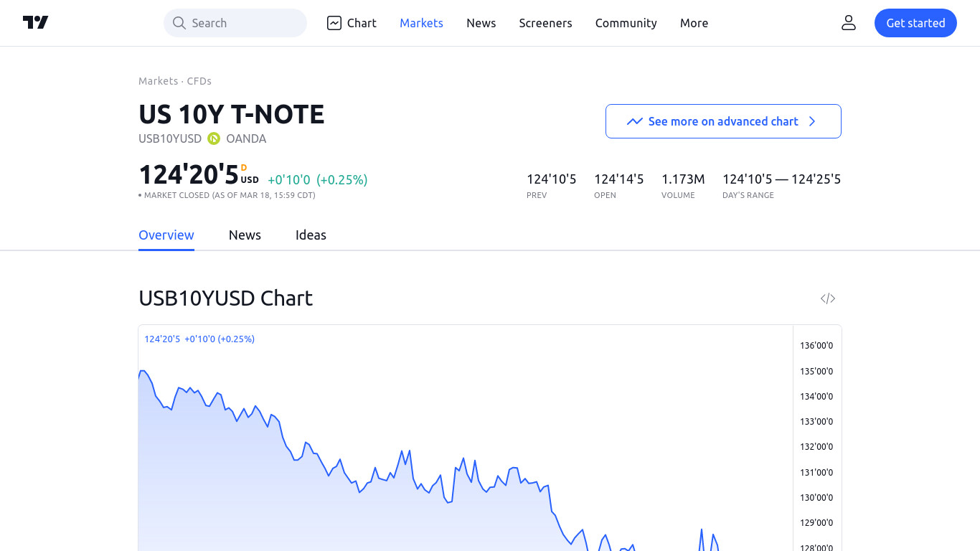The width and height of the screenshot is (980, 551).
Task: Click the chart legend 124'20'5 label
Action: coord(162,339)
